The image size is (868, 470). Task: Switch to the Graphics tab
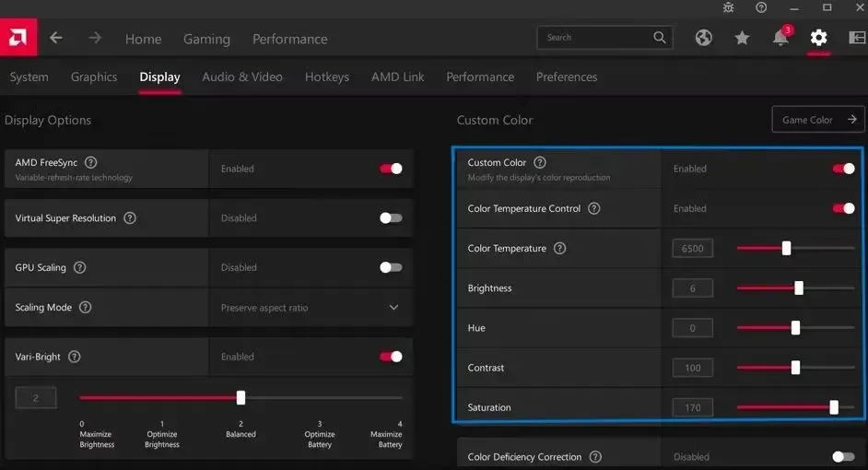[94, 77]
